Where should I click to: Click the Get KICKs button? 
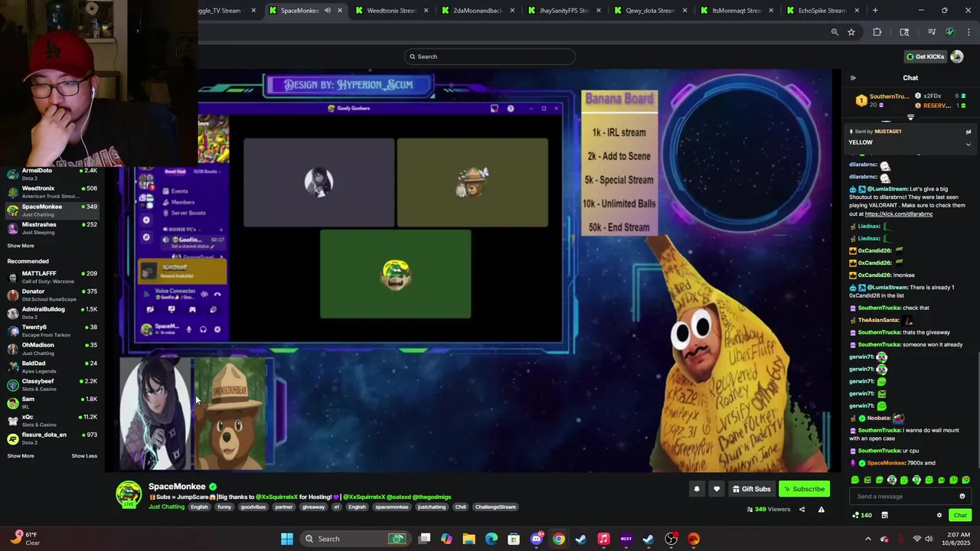[925, 57]
